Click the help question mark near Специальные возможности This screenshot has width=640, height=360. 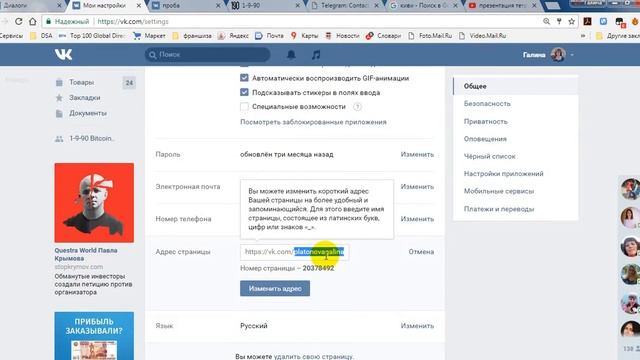[x=357, y=107]
